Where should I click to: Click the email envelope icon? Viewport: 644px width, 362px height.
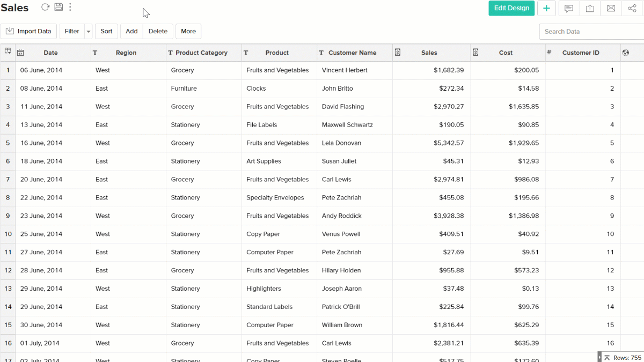[x=611, y=9]
